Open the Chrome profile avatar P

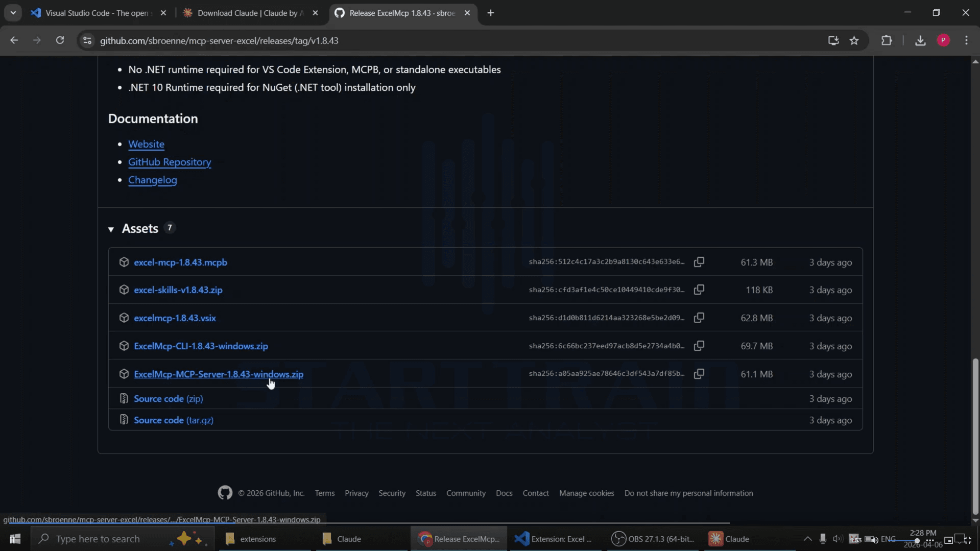pyautogui.click(x=943, y=40)
